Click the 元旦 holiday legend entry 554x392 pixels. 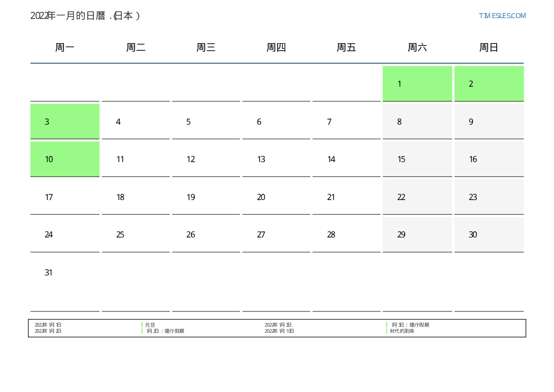(x=150, y=325)
